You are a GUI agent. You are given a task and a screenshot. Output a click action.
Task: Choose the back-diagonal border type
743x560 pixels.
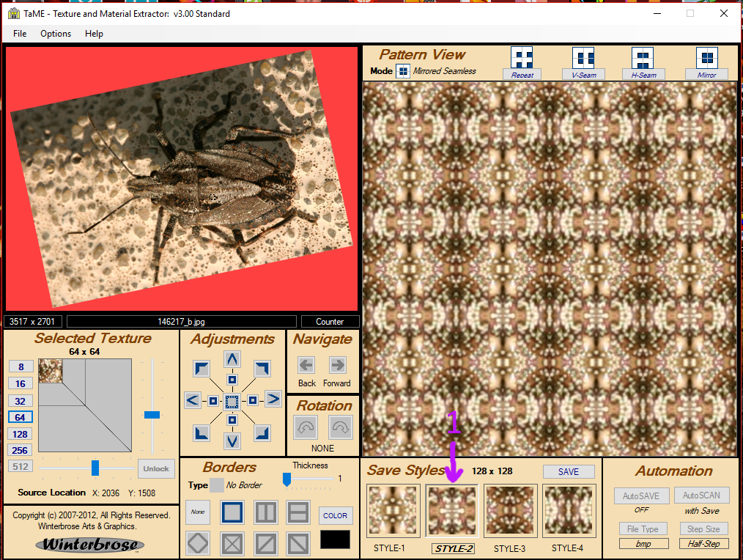[x=298, y=543]
